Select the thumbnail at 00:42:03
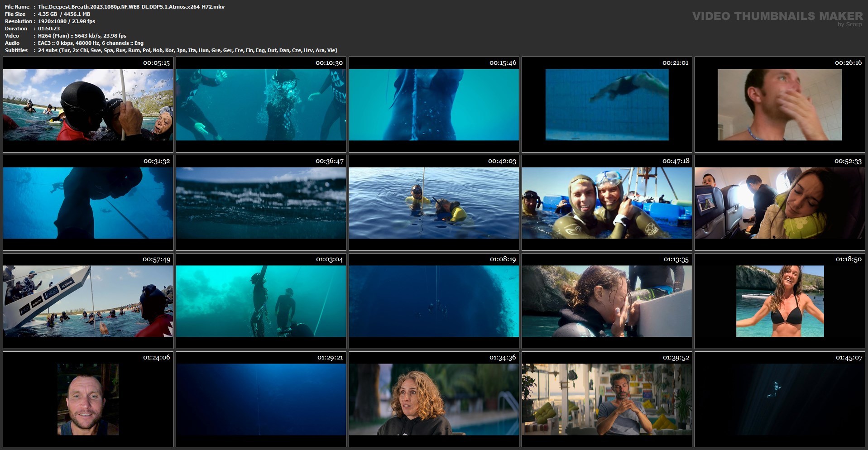 tap(434, 203)
